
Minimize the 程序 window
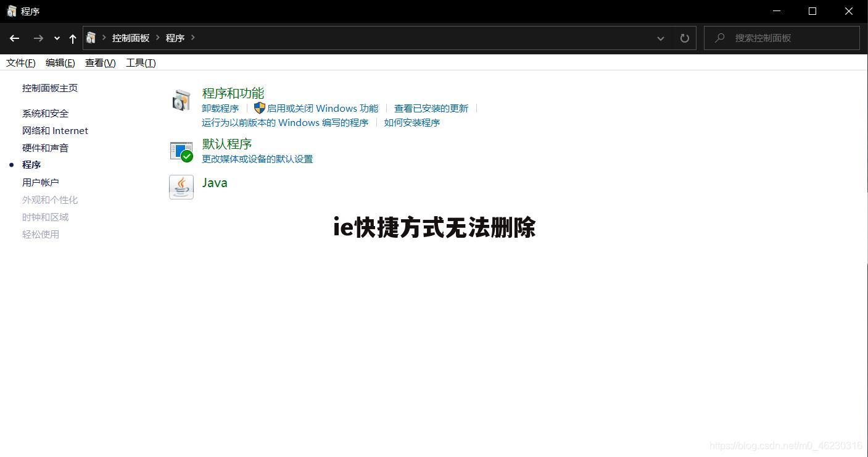777,11
